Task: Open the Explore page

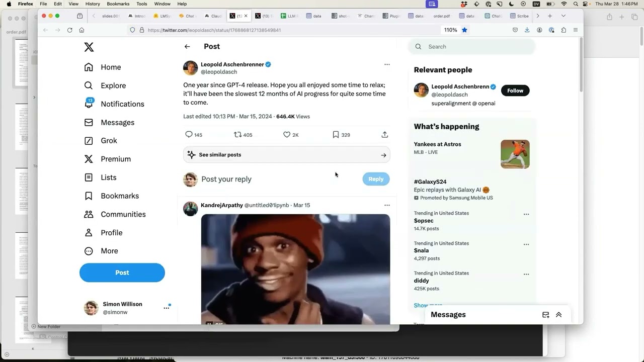Action: pos(105,85)
